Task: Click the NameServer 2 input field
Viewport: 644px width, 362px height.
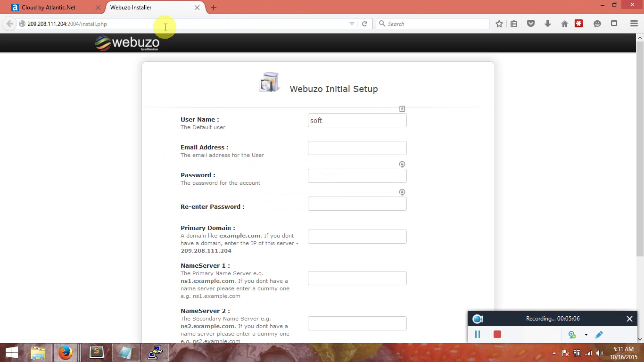Action: [357, 323]
